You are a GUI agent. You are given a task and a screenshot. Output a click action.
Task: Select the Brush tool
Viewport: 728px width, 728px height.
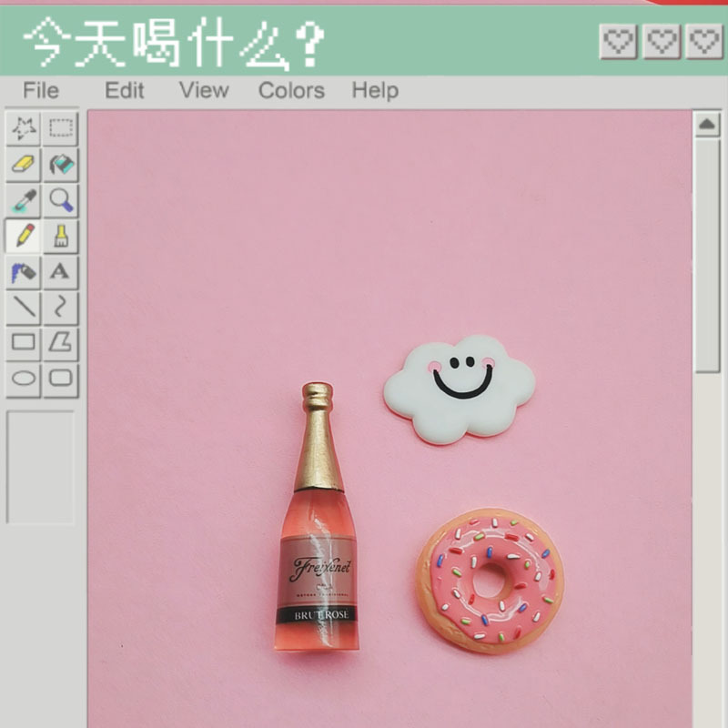coord(61,237)
